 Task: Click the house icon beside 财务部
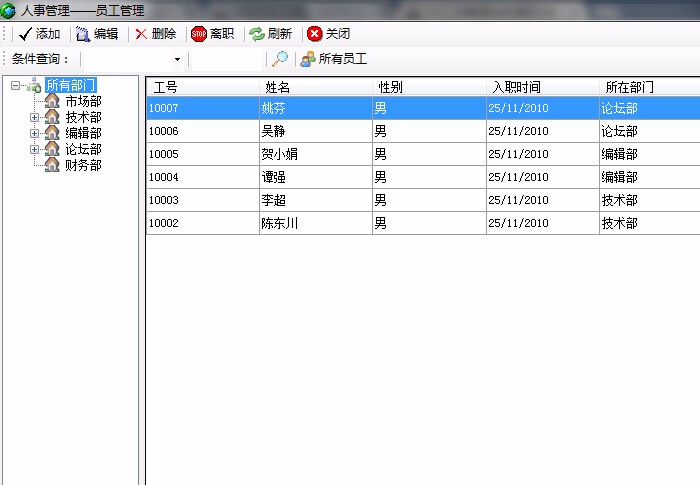coord(52,165)
